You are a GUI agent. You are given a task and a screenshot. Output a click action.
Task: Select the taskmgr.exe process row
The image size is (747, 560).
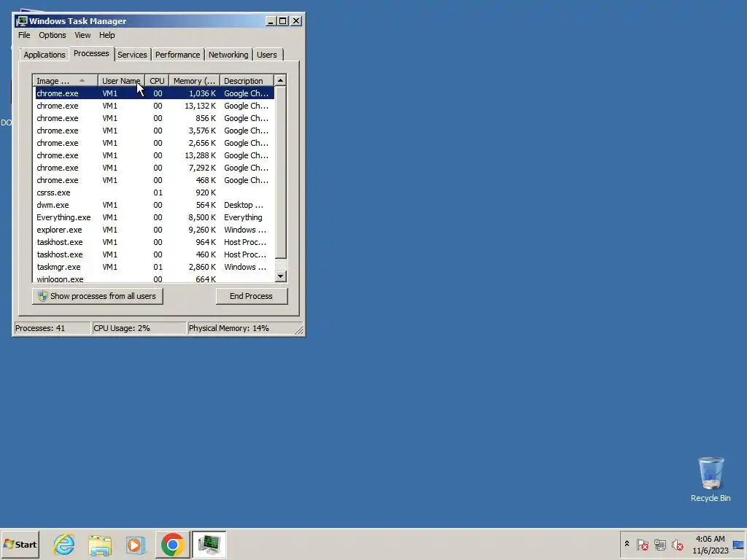pos(154,267)
